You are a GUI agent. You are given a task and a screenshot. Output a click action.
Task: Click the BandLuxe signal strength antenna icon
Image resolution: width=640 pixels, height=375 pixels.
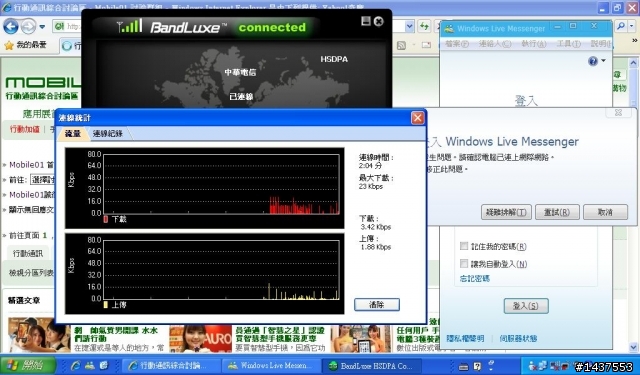click(x=129, y=26)
